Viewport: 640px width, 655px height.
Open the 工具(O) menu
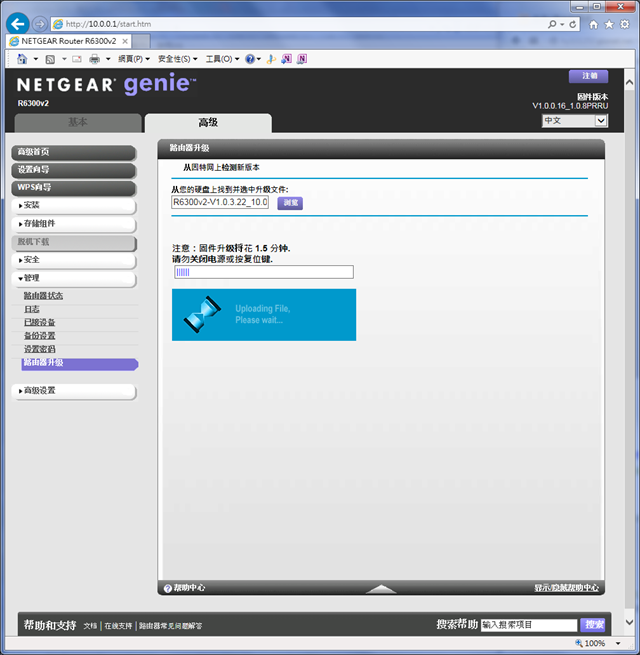(222, 59)
